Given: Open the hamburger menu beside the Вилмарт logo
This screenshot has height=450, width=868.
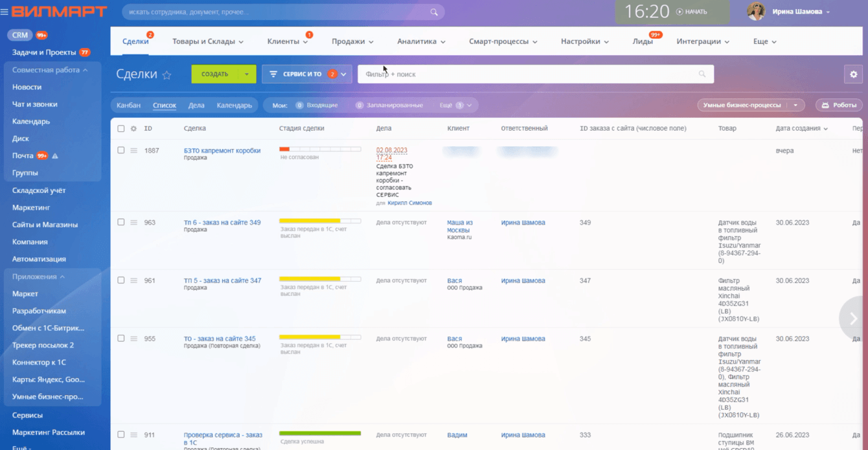Looking at the screenshot, I should point(5,12).
